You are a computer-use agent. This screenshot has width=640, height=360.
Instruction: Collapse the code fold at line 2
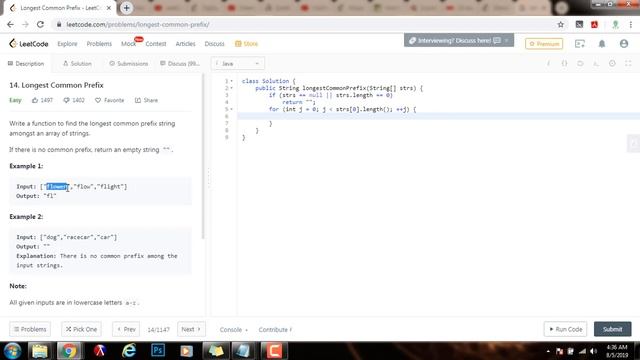coord(231,88)
